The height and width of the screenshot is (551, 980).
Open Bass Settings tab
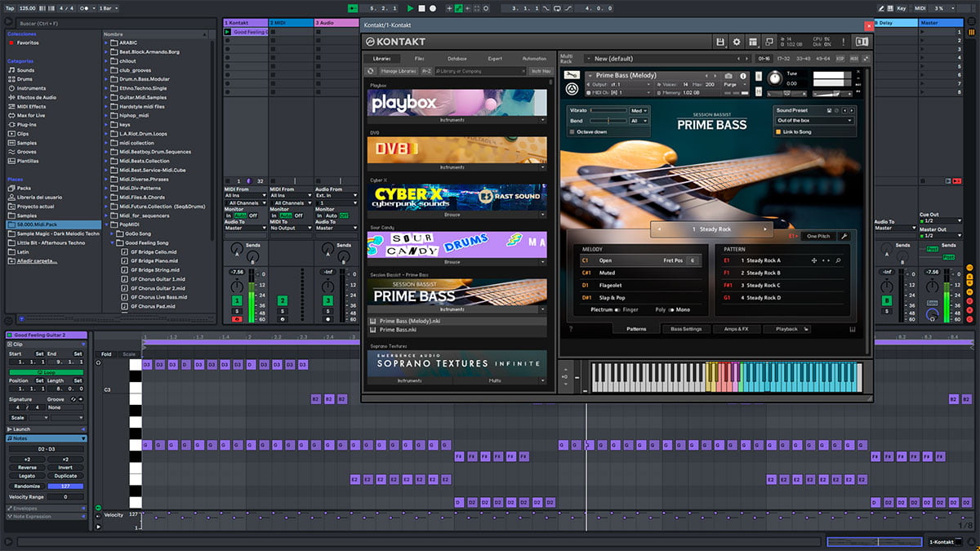click(x=686, y=329)
